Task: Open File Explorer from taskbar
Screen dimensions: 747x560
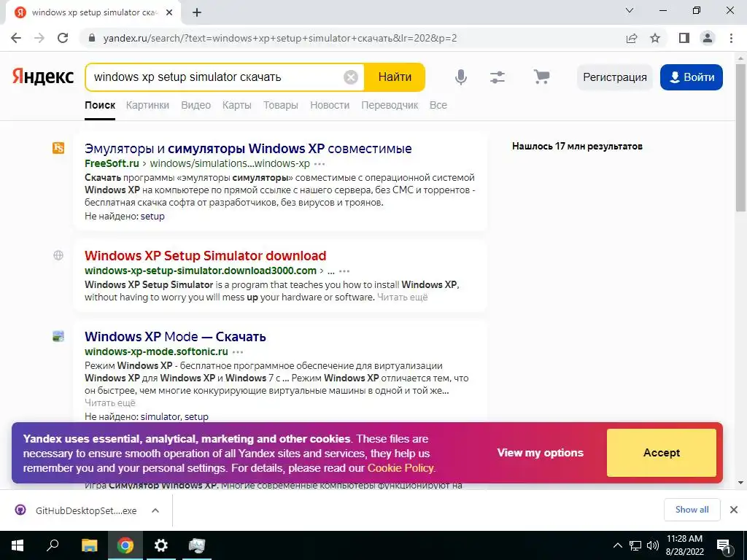Action: tap(89, 545)
